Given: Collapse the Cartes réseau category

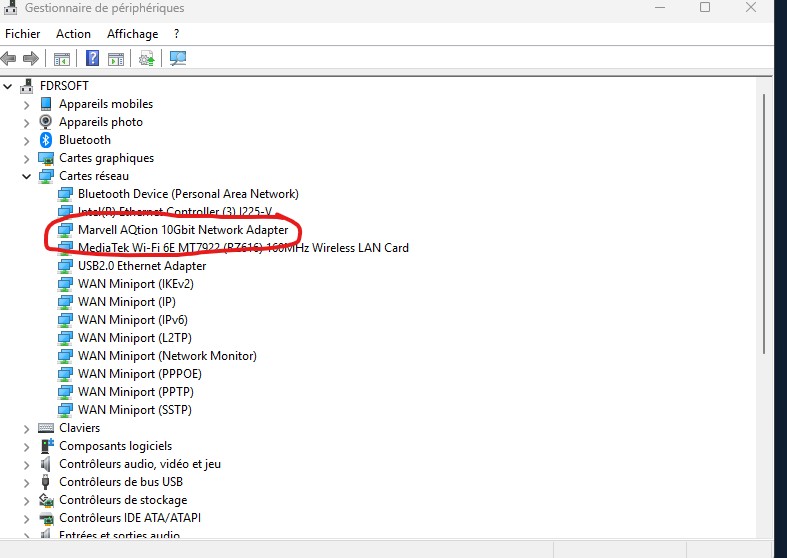Looking at the screenshot, I should 27,176.
